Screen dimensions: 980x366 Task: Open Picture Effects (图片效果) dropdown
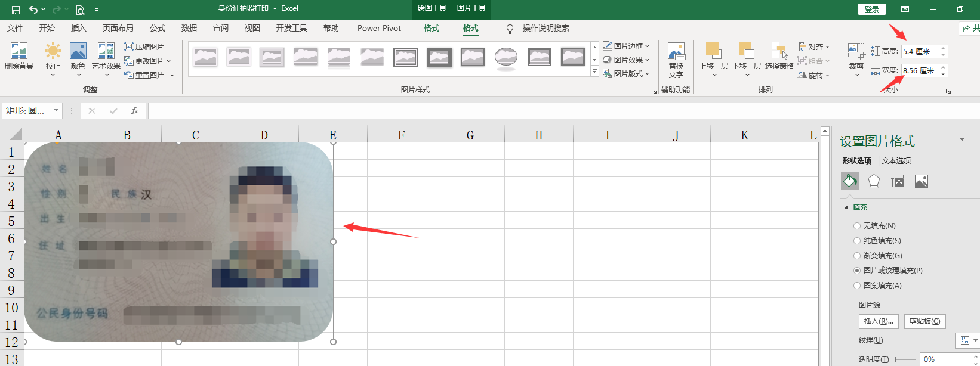(626, 60)
